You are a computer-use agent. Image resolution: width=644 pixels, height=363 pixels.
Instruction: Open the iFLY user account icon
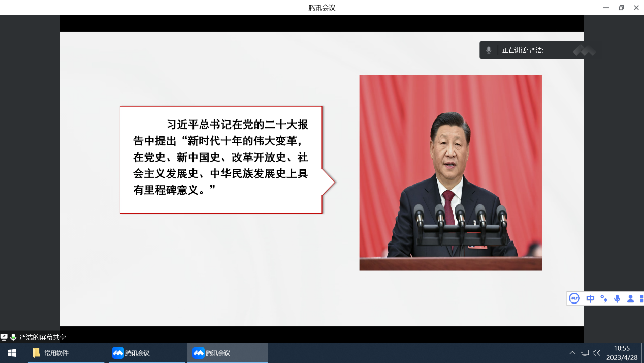(630, 298)
